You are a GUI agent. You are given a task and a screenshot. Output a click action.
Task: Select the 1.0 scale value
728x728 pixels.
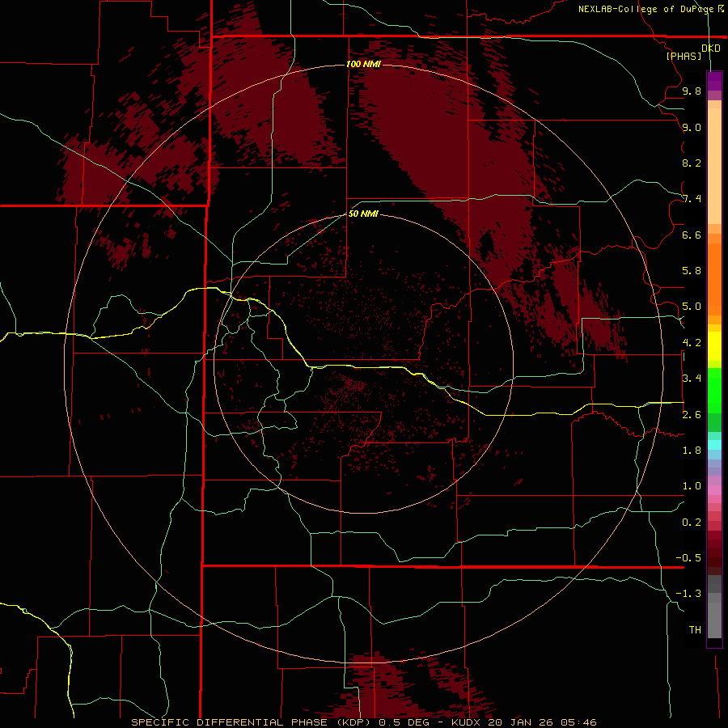pyautogui.click(x=692, y=486)
